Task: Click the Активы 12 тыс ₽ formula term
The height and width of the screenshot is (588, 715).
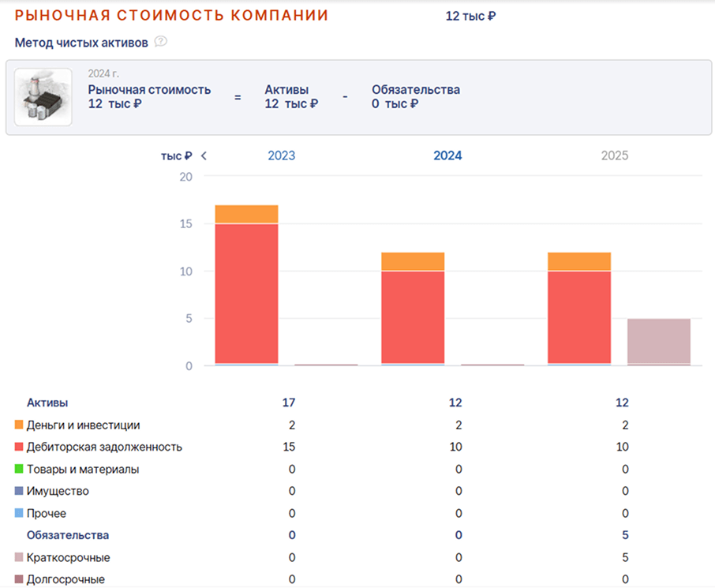Action: point(291,97)
